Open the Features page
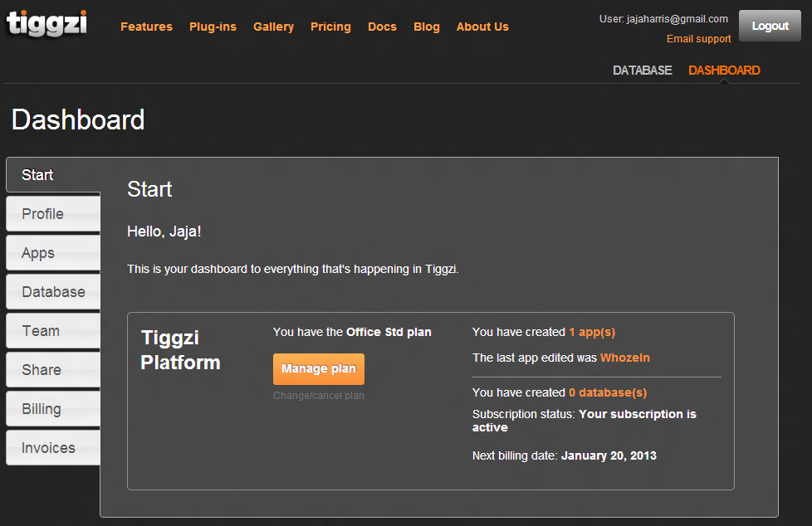The width and height of the screenshot is (812, 526). click(x=146, y=27)
